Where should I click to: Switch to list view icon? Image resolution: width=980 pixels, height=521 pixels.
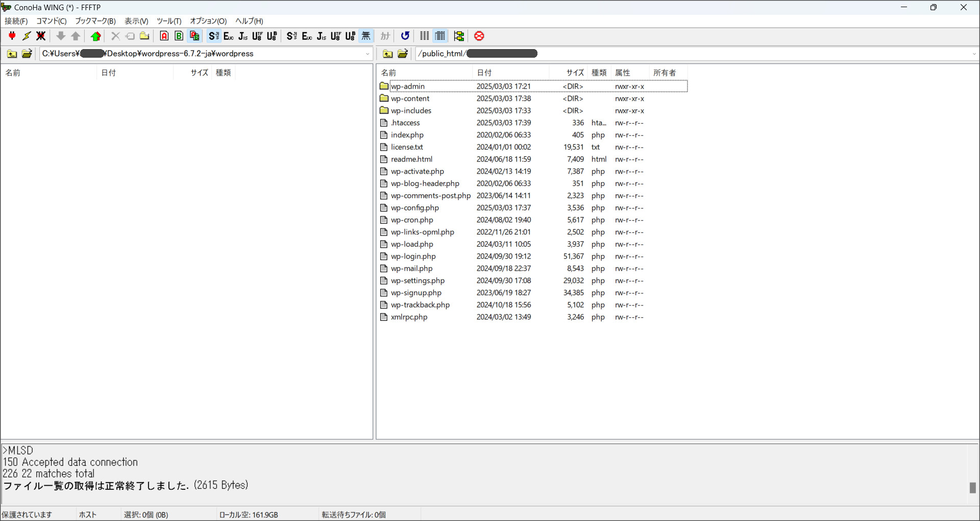[425, 36]
